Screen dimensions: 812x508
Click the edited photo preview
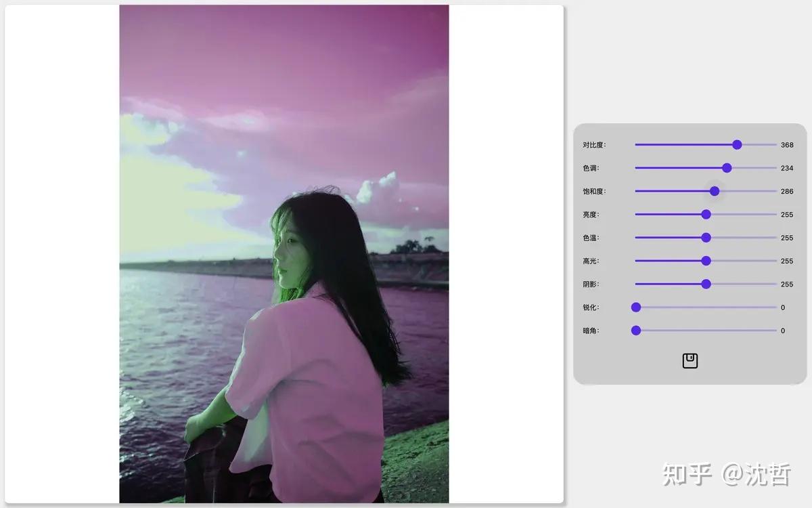click(x=284, y=254)
